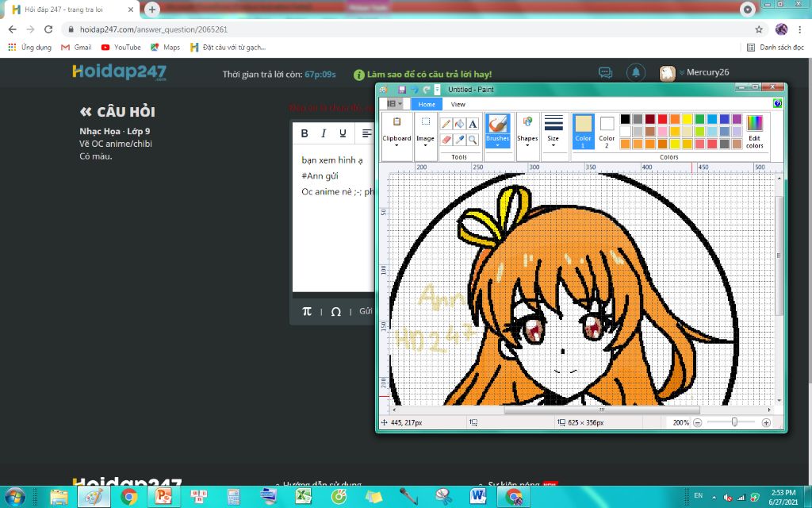
Task: Click the zoom slider handle in Paint
Action: pyautogui.click(x=734, y=422)
